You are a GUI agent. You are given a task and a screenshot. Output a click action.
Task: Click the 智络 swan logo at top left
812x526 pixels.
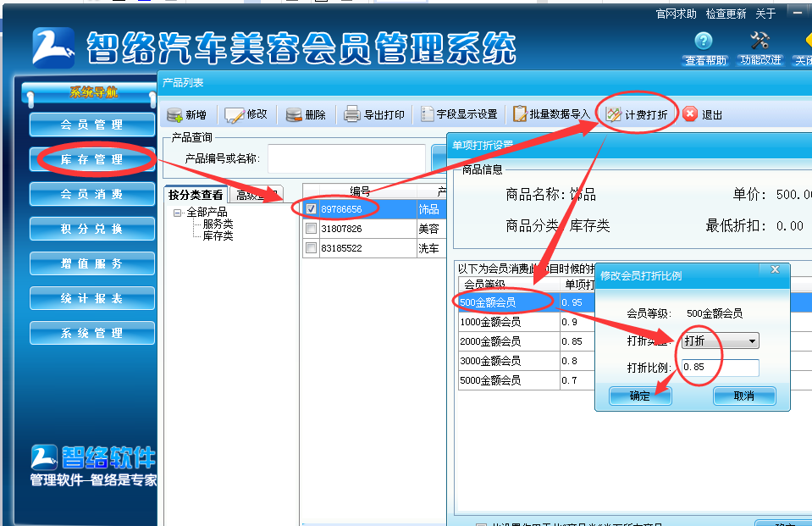(x=53, y=47)
